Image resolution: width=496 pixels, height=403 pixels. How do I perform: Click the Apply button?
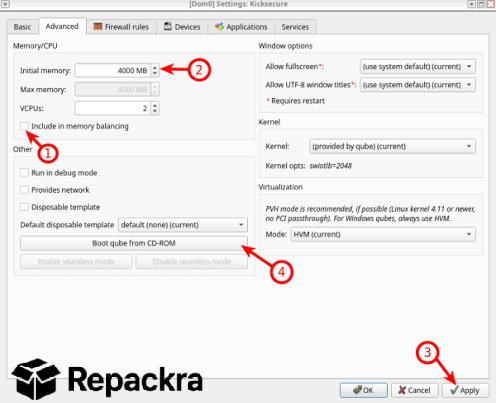click(465, 390)
